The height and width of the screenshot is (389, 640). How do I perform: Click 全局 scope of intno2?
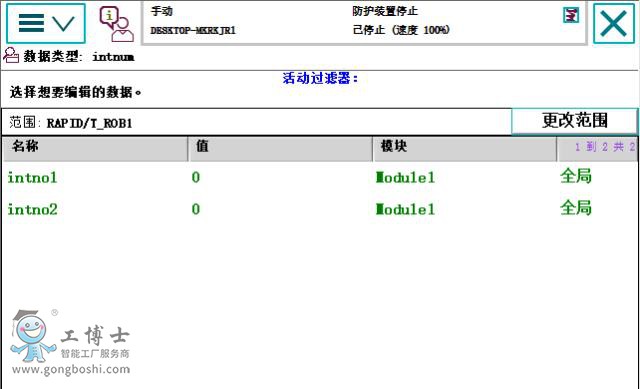(576, 208)
